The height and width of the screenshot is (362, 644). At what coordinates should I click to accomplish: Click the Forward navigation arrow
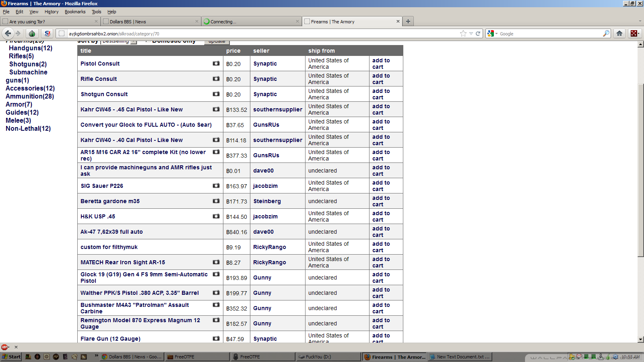click(18, 33)
